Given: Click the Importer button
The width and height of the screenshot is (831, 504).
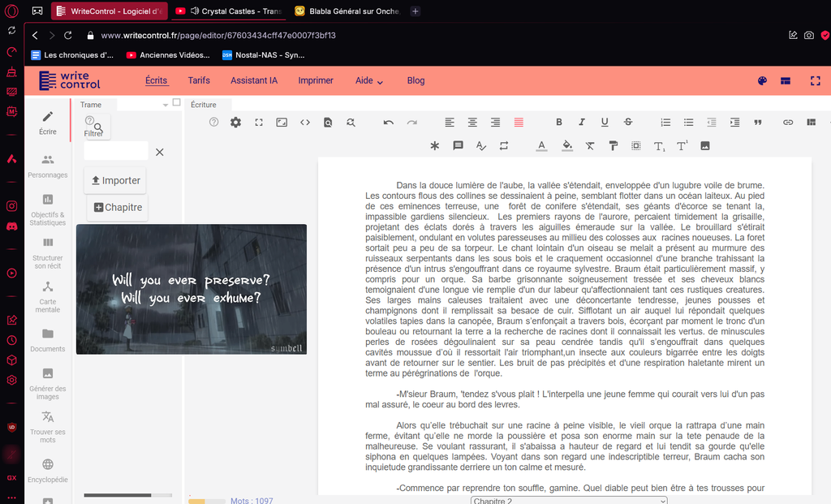Looking at the screenshot, I should (x=115, y=181).
